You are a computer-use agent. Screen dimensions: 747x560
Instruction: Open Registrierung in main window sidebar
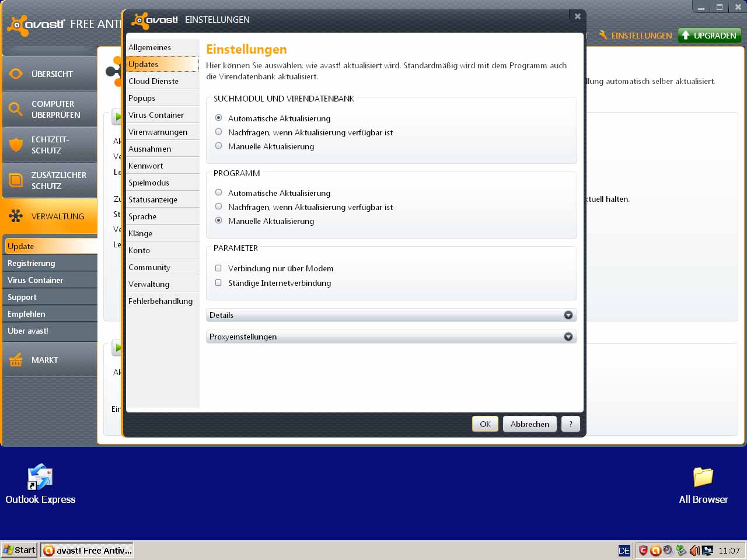pyautogui.click(x=50, y=263)
